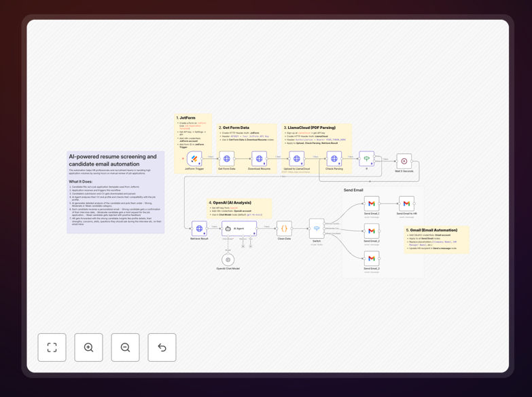Open the OpenAI Chat Model sub-node
Image resolution: width=532 pixels, height=397 pixels.
[228, 260]
